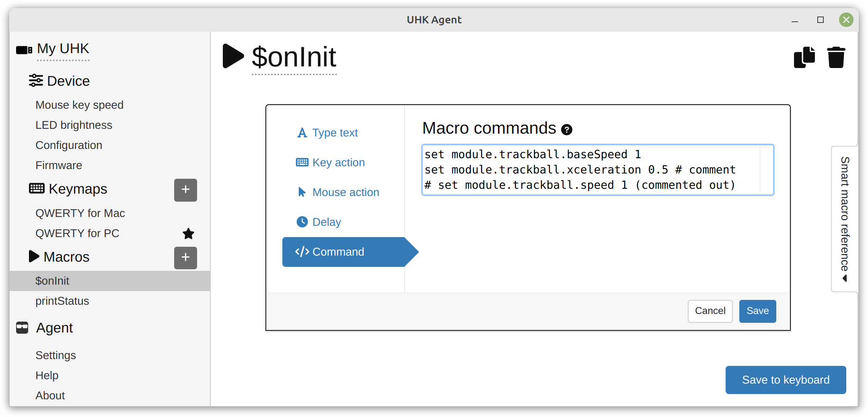Click the Agent section icon
Viewport: 868px width, 417px height.
pos(22,328)
